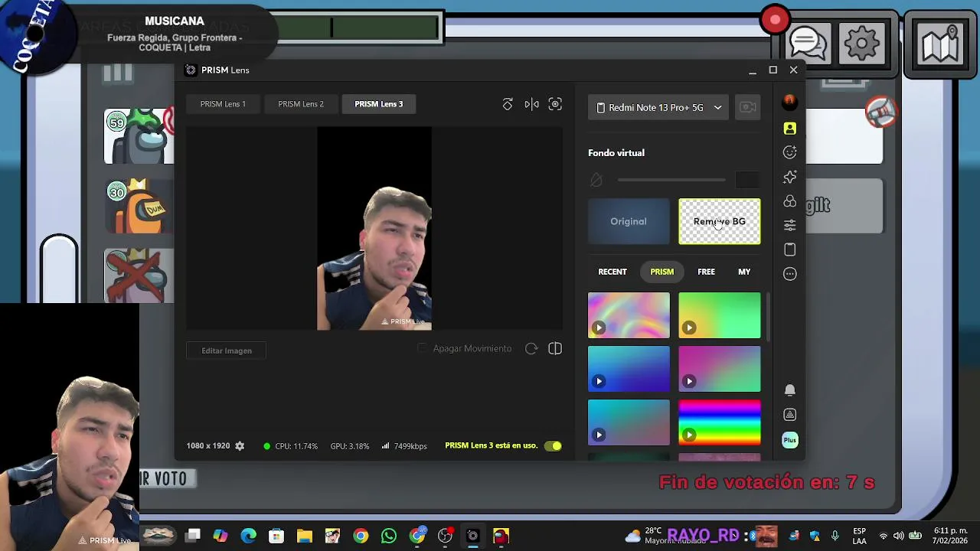Image resolution: width=980 pixels, height=551 pixels.
Task: Click the GPU: 3.18% status text
Action: tap(350, 446)
